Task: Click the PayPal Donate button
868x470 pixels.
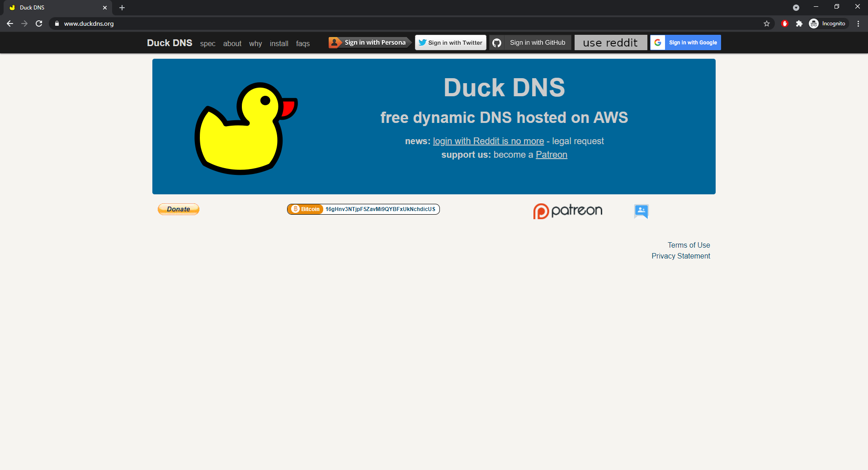Action: (178, 209)
